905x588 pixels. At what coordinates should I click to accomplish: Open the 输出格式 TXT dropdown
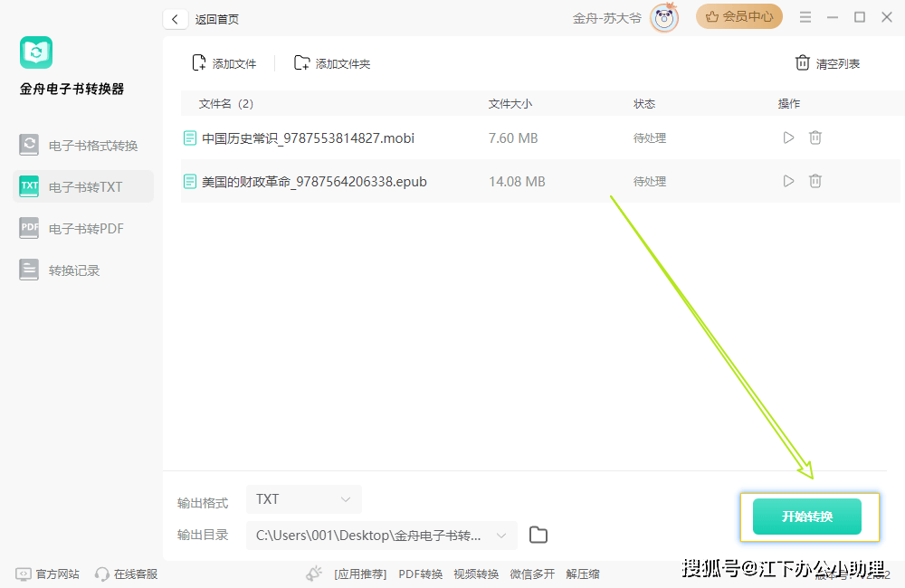tap(304, 499)
